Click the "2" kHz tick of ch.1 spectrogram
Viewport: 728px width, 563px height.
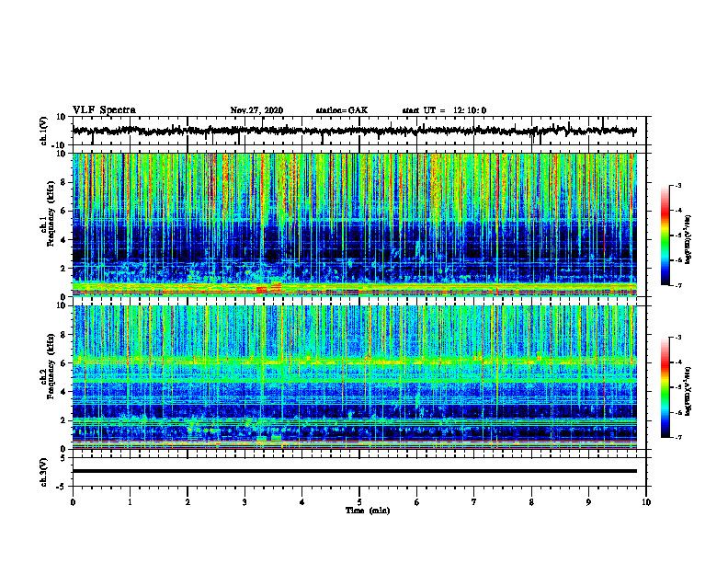[63, 269]
